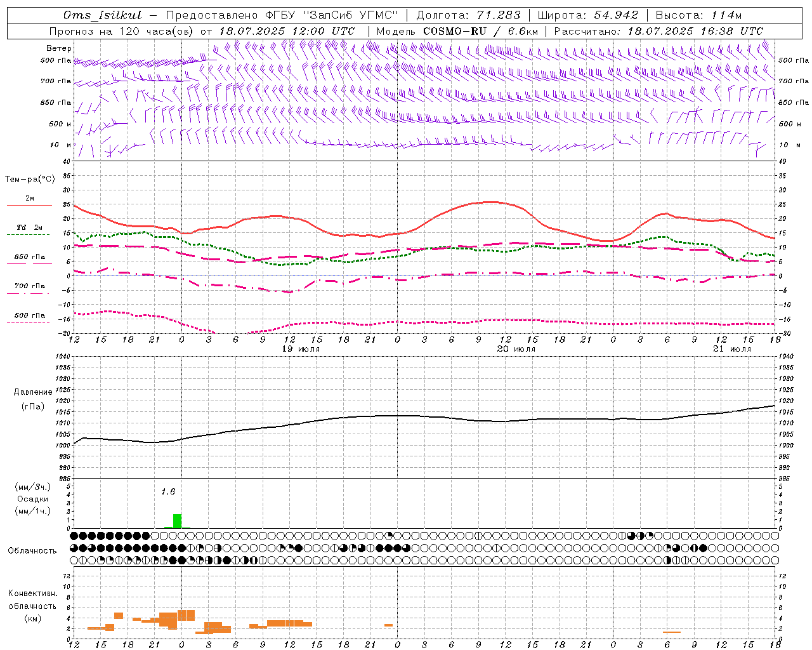Click the Рассчитано: 18.07.2025 16:38 UTC timestamp
The width and height of the screenshot is (812, 650).
658,30
